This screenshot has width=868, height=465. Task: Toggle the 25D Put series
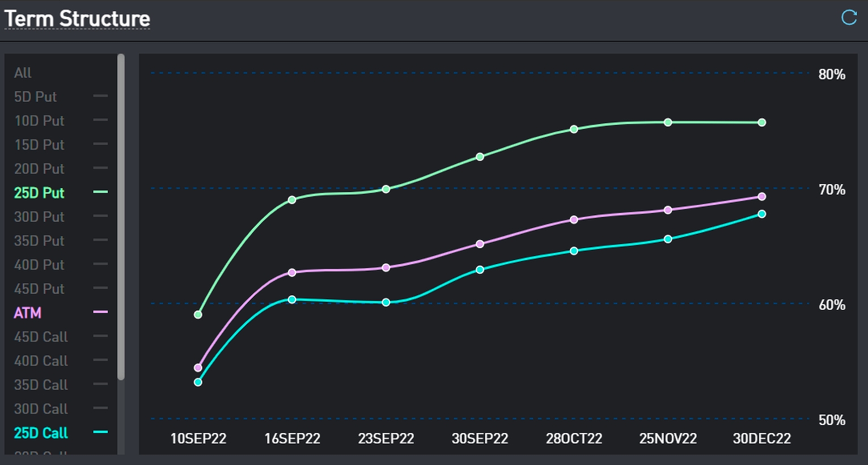pos(39,193)
